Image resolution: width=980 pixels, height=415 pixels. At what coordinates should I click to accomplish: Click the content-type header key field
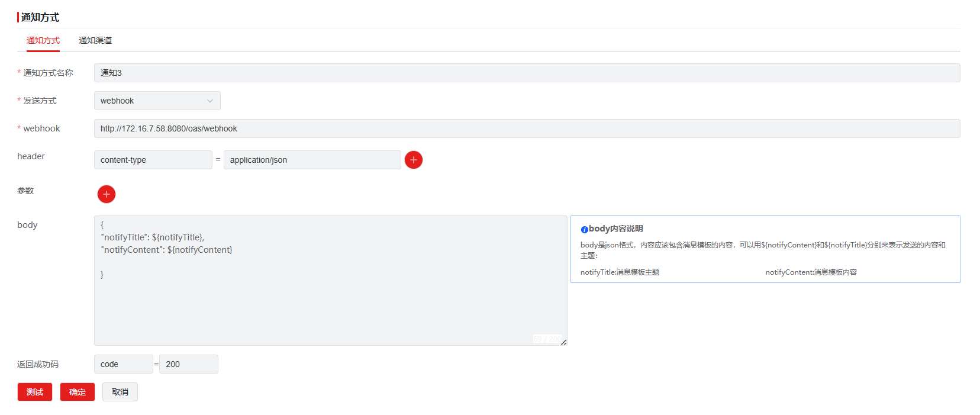pyautogui.click(x=153, y=160)
